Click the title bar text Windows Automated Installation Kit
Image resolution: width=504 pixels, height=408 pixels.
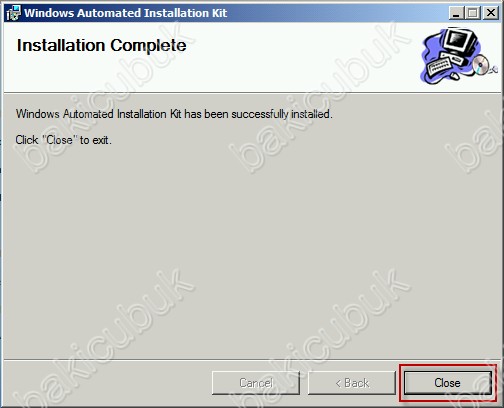(x=125, y=13)
